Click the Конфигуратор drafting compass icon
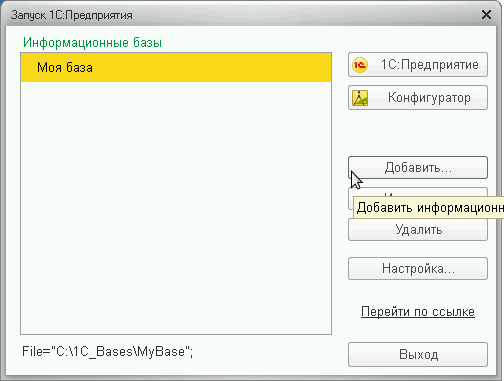This screenshot has width=504, height=381. point(360,98)
